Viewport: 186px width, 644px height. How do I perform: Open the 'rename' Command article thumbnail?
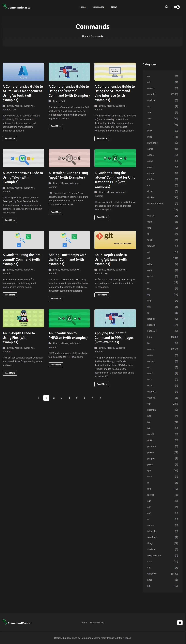pyautogui.click(x=69, y=72)
